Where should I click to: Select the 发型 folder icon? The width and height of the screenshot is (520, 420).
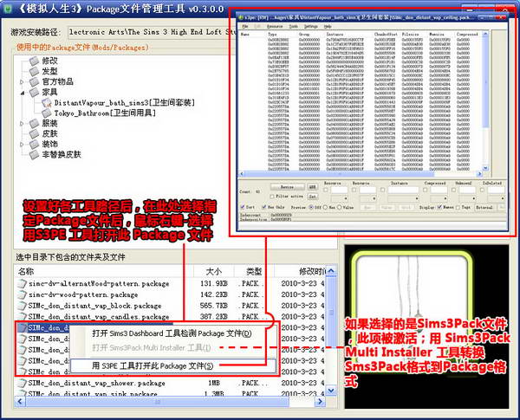[33, 72]
